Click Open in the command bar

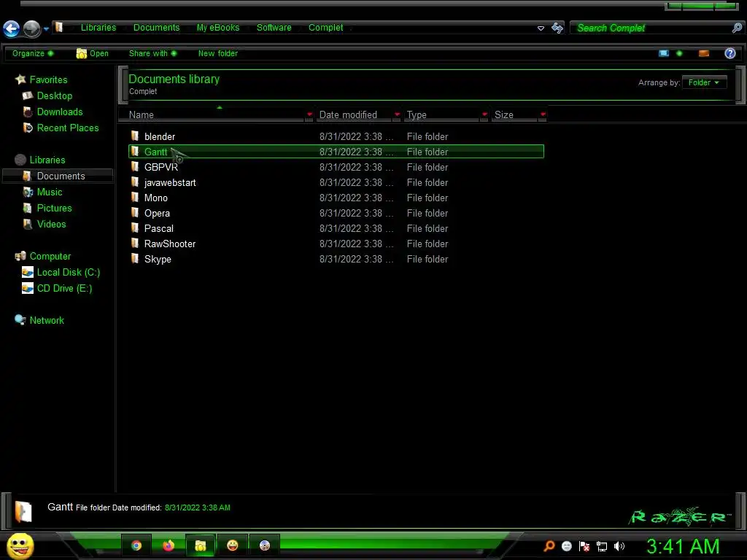coord(93,53)
